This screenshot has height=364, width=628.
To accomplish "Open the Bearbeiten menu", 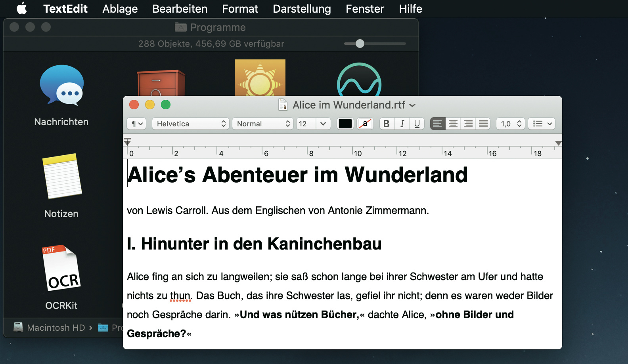I will 180,9.
